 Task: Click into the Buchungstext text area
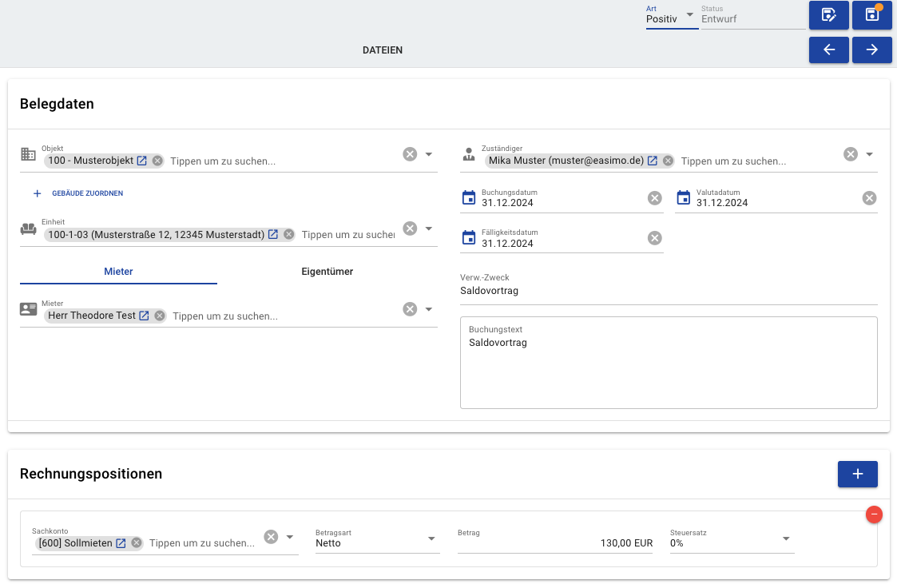pyautogui.click(x=669, y=363)
